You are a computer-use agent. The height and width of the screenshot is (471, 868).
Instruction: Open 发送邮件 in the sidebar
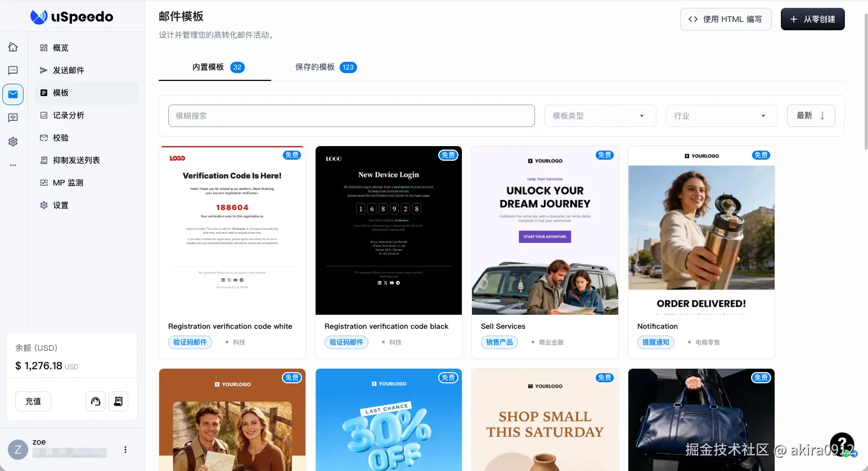[87, 70]
